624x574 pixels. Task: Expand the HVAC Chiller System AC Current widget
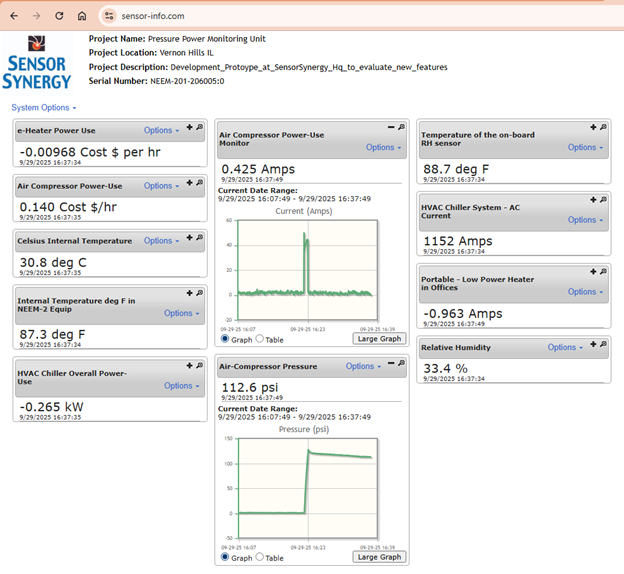pyautogui.click(x=593, y=200)
